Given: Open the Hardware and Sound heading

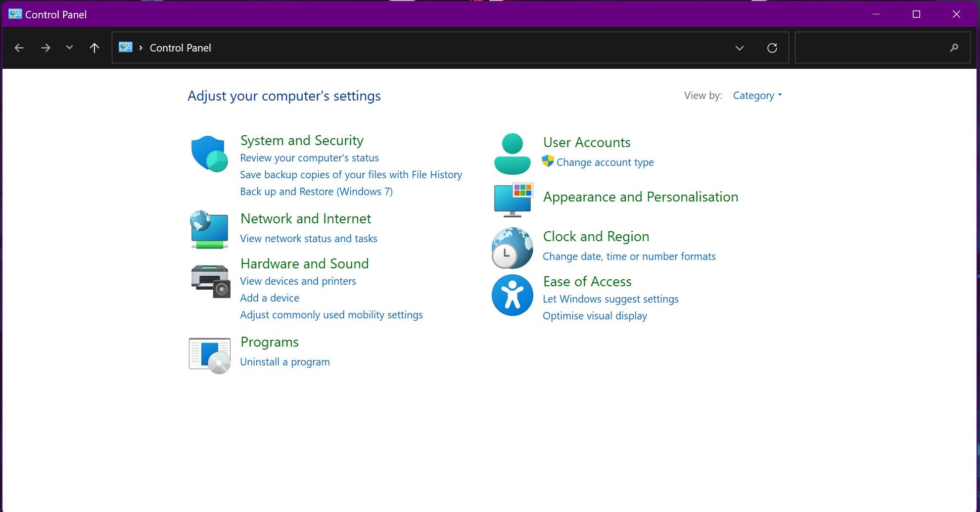Looking at the screenshot, I should 304,263.
